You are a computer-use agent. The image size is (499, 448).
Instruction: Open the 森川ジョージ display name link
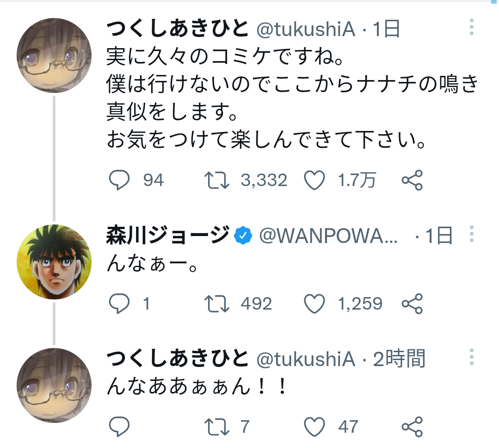[x=168, y=235]
